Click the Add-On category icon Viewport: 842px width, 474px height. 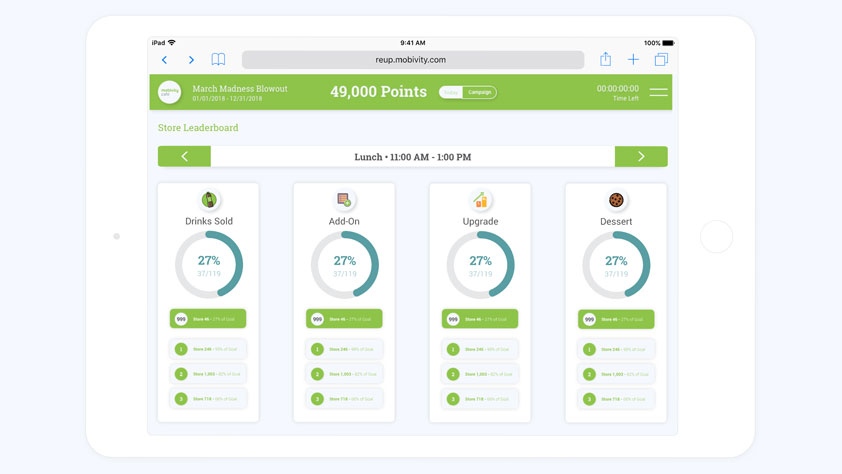tap(344, 200)
